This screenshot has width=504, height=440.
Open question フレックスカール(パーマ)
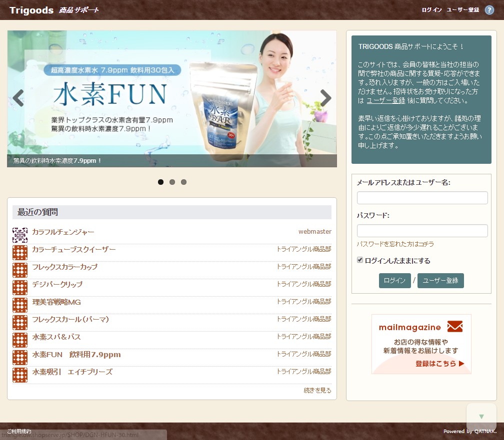click(x=70, y=319)
